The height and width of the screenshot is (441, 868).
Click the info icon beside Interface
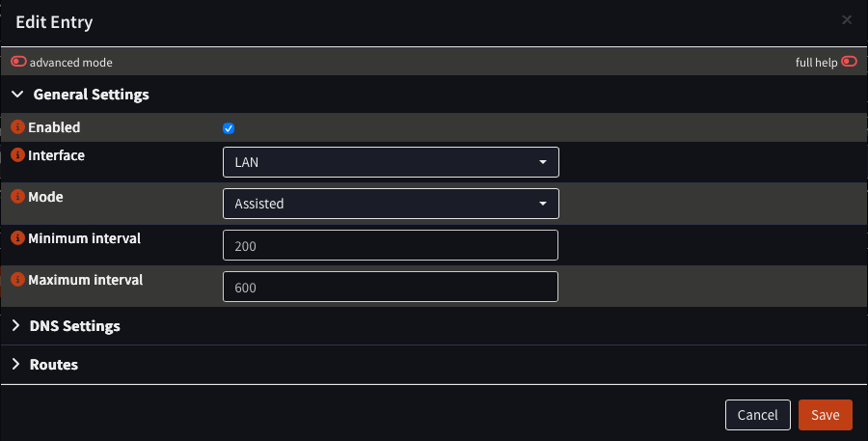[16, 154]
